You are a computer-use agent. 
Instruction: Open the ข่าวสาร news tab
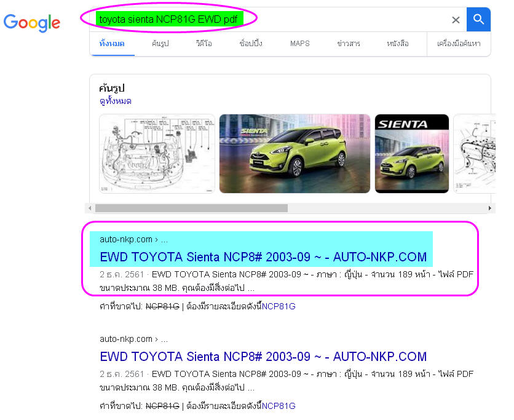point(349,44)
